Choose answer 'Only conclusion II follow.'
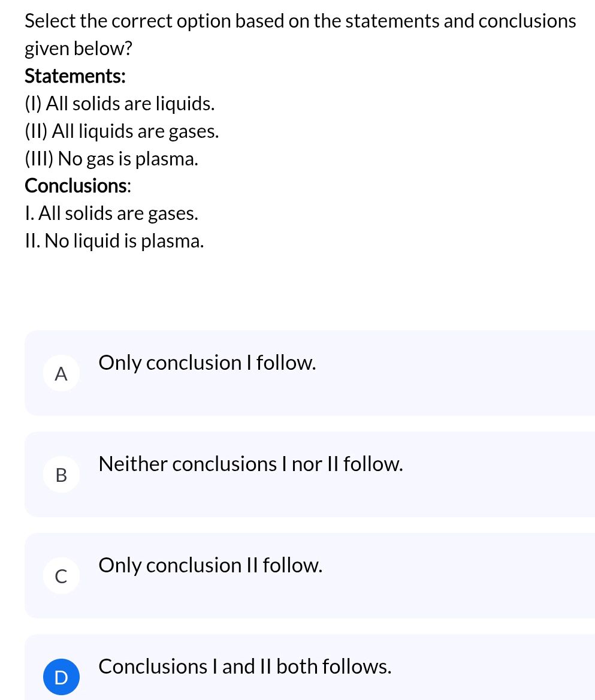 [211, 565]
